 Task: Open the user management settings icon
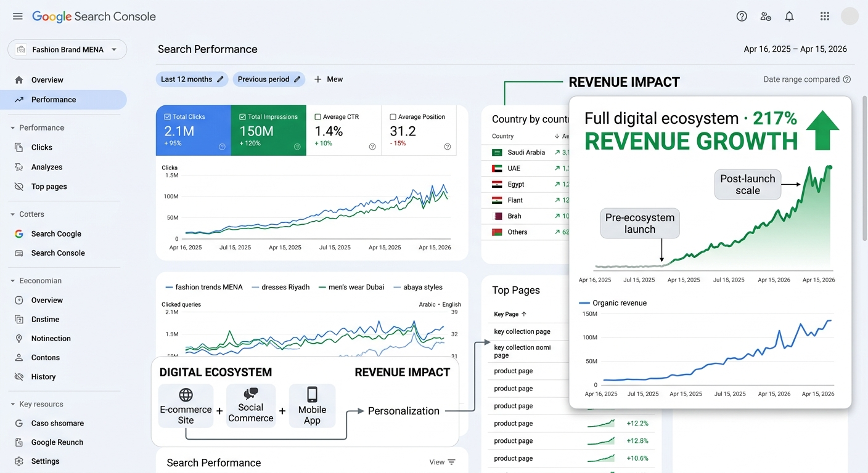click(766, 17)
